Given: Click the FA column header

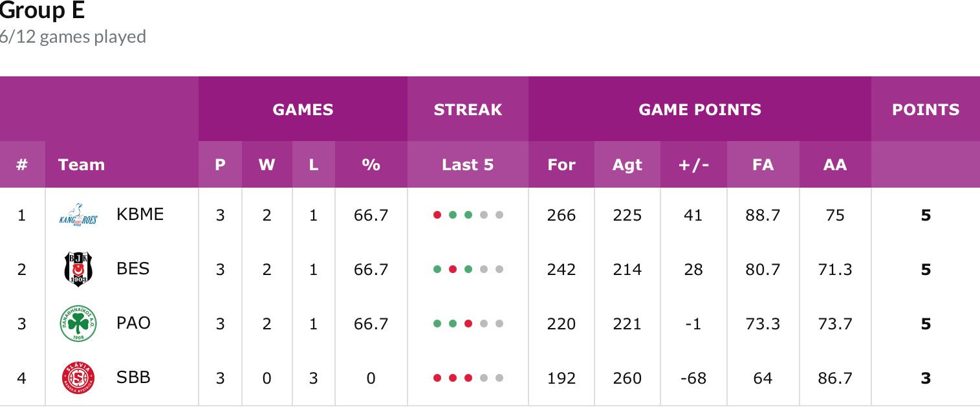Looking at the screenshot, I should pos(763,165).
